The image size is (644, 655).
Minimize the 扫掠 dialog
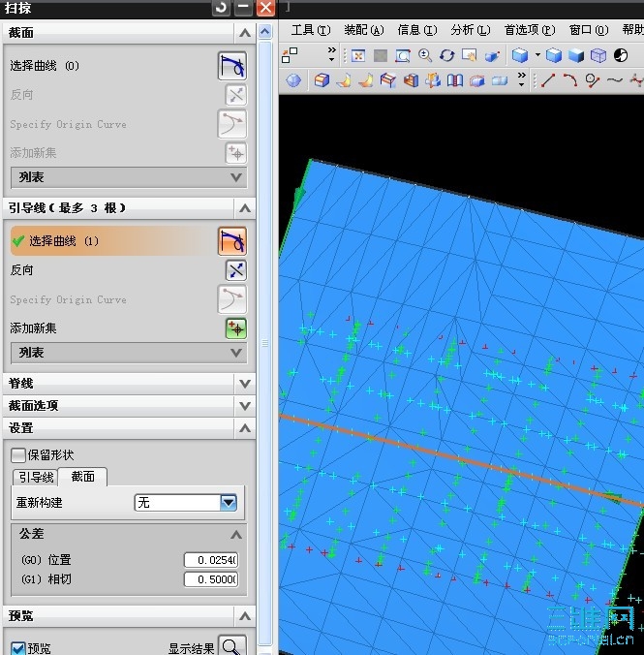pos(243,8)
